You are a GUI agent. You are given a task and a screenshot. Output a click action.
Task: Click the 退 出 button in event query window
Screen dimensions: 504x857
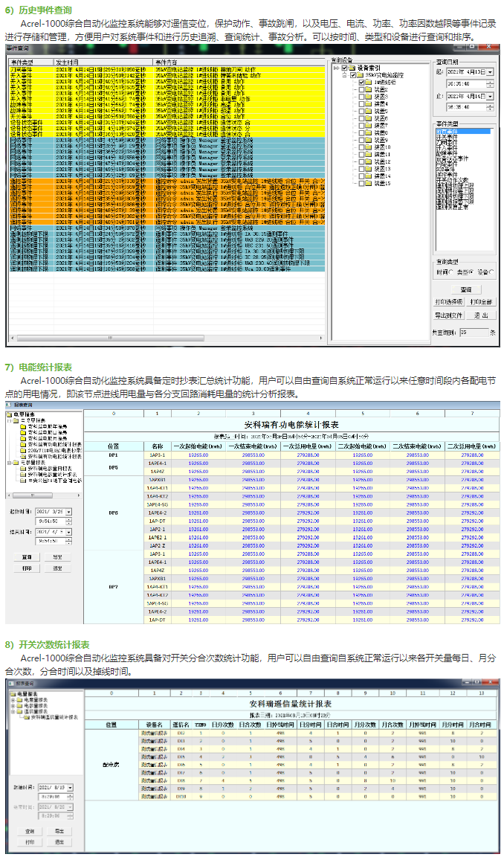[481, 315]
